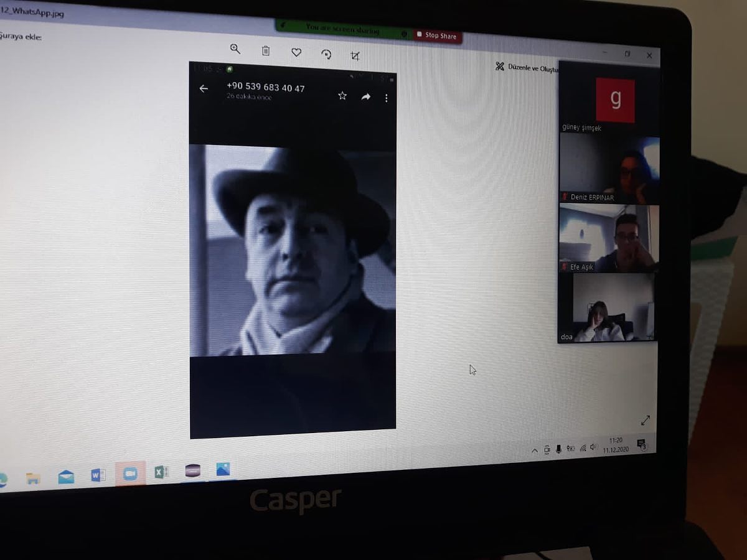Viewport: 747px width, 560px height.
Task: Click the volume speaker icon in tray
Action: (x=593, y=447)
